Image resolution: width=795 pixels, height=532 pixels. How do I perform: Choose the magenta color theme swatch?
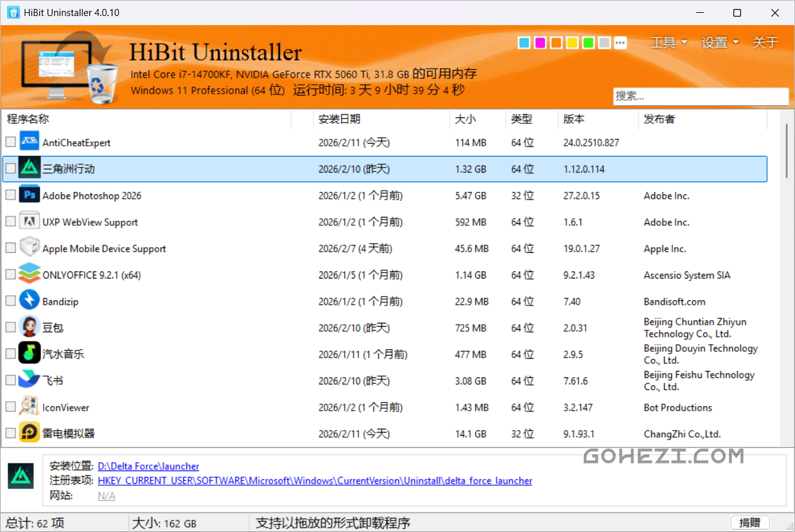[540, 43]
